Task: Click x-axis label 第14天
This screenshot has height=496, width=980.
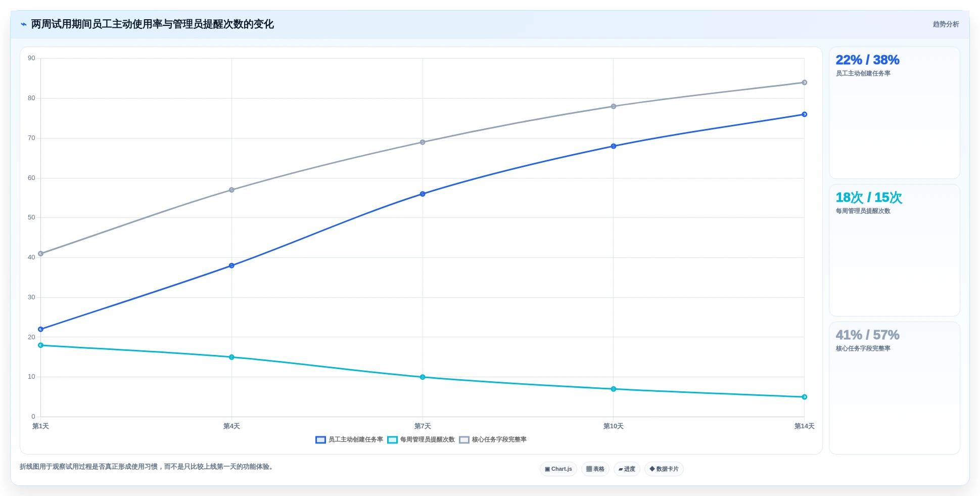Action: click(x=805, y=426)
